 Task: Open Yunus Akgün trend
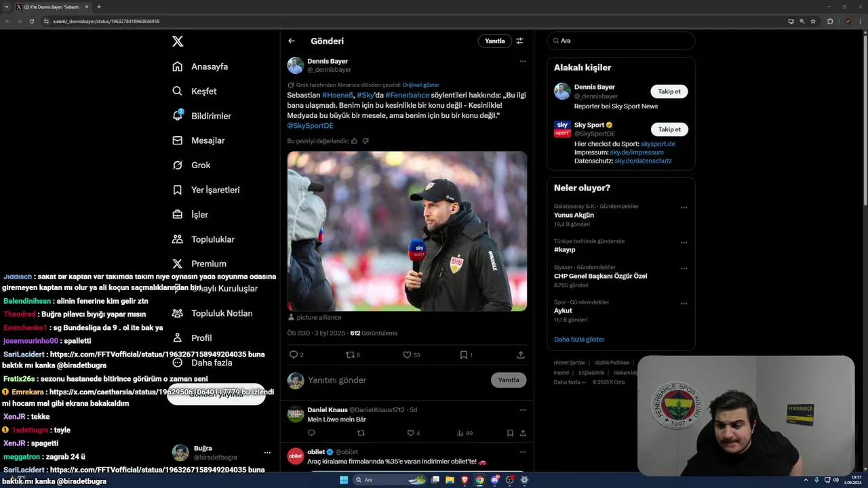coord(574,215)
